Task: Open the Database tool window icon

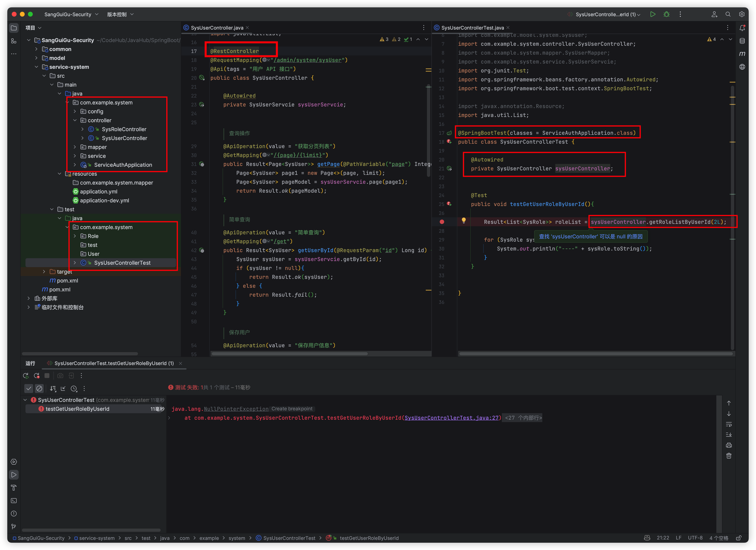Action: tap(742, 41)
